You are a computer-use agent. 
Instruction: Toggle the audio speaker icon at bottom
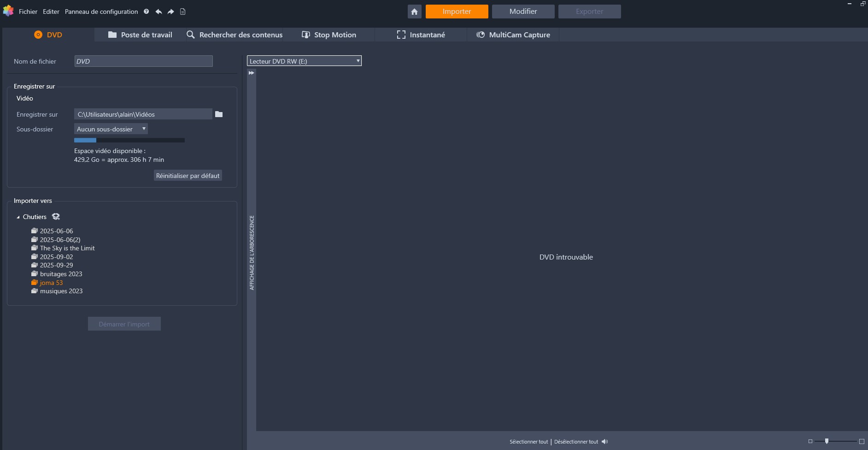604,442
